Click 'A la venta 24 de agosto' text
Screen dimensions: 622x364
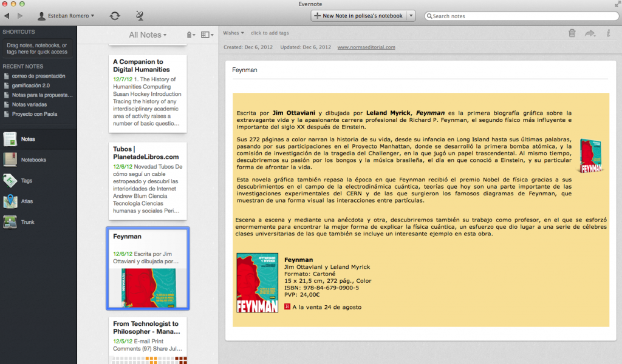click(x=327, y=307)
